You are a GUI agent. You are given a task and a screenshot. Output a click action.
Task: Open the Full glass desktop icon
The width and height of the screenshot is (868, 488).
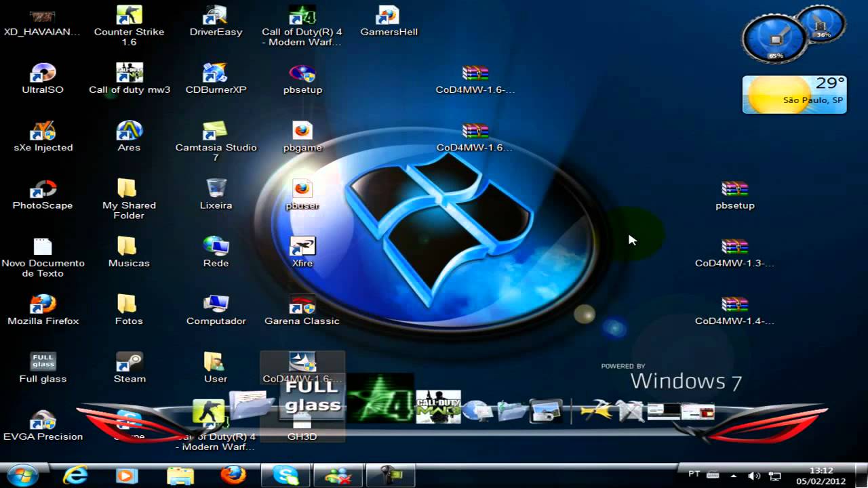43,369
